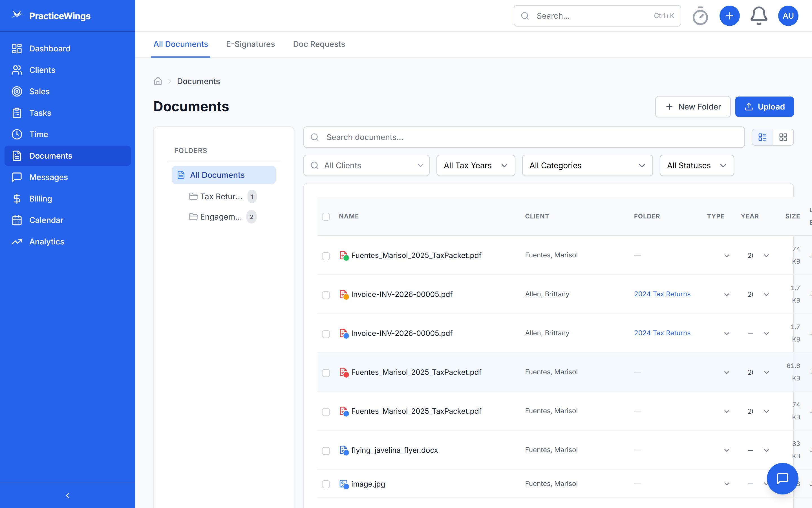Select Documents in the sidebar

pyautogui.click(x=67, y=156)
